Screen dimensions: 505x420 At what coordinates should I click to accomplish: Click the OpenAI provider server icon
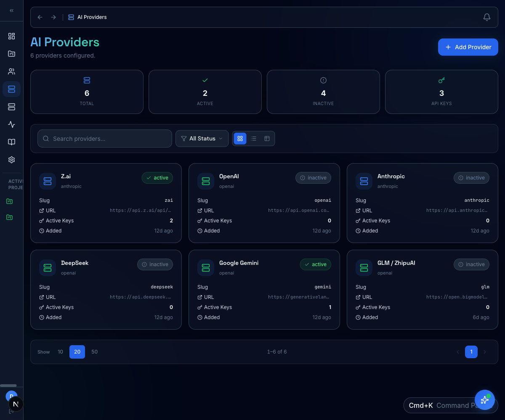click(206, 181)
